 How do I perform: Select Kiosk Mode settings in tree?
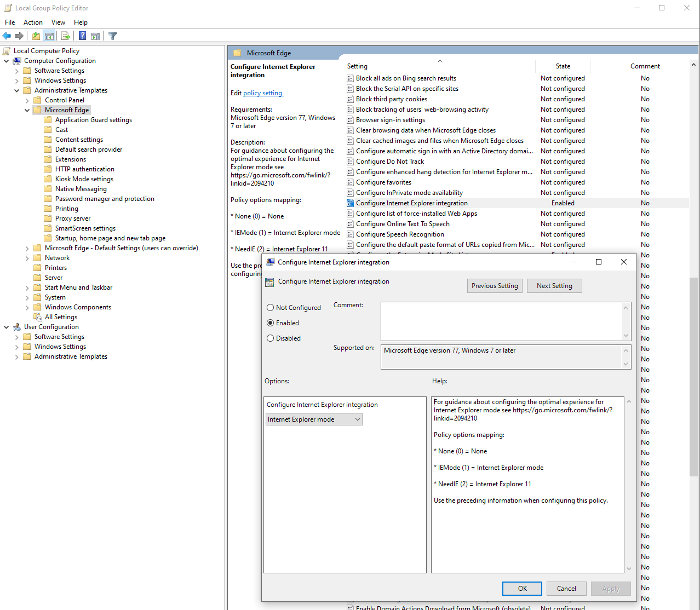tap(84, 179)
